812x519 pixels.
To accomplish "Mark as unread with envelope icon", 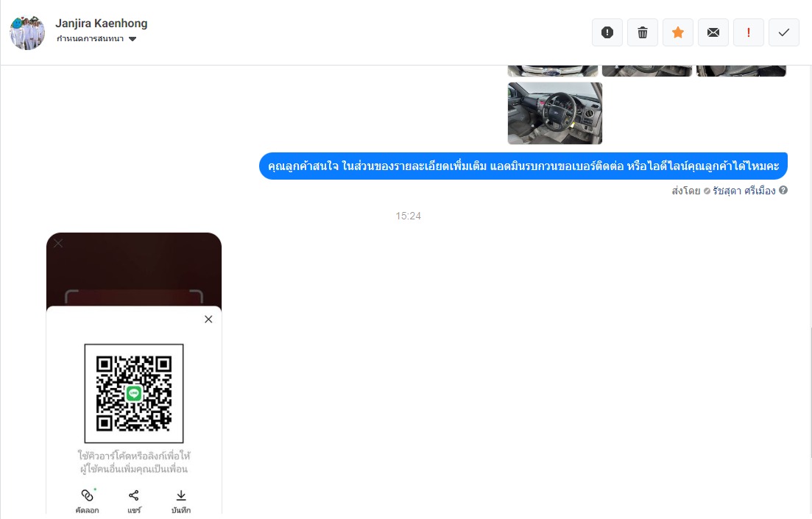I will point(713,32).
